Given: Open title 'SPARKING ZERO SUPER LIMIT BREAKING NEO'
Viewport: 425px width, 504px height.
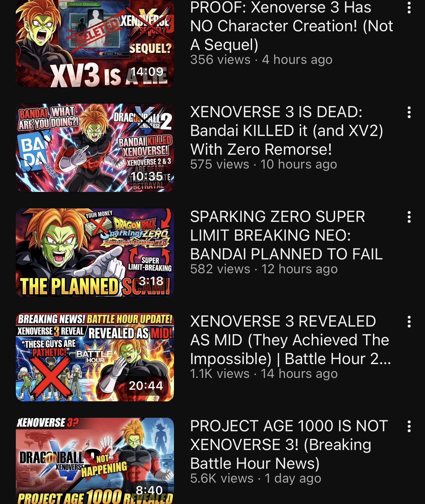Looking at the screenshot, I should 286,235.
